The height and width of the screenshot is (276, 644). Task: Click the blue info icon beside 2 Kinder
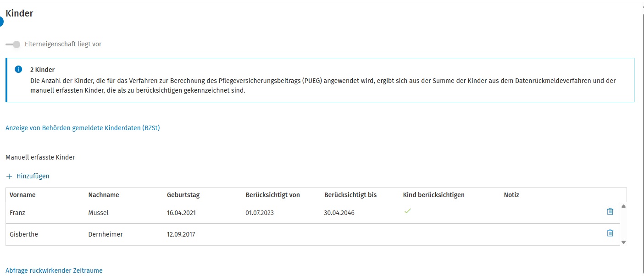pyautogui.click(x=18, y=70)
